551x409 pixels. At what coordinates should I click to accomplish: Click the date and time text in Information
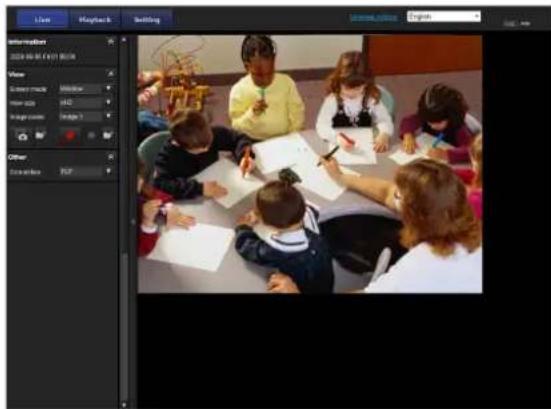tap(43, 57)
